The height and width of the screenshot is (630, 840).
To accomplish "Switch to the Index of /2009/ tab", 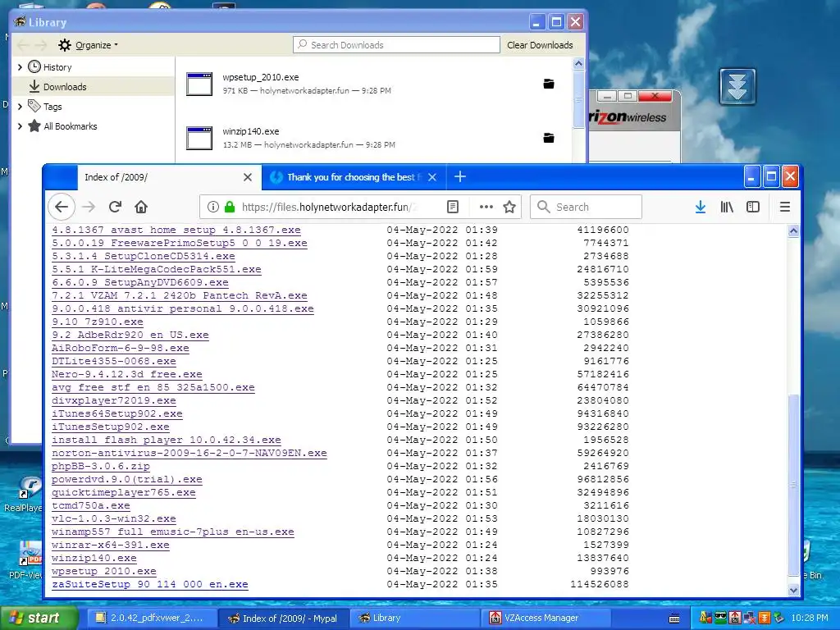I will [x=169, y=177].
